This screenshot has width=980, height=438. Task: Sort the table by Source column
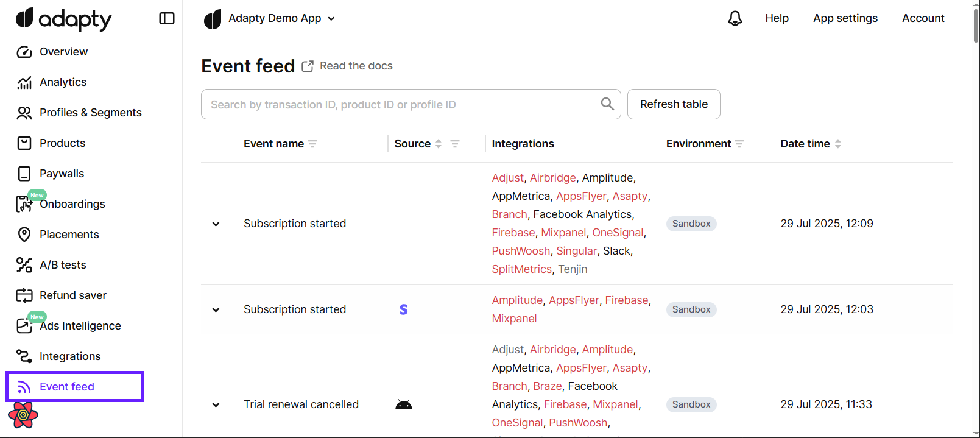[438, 144]
